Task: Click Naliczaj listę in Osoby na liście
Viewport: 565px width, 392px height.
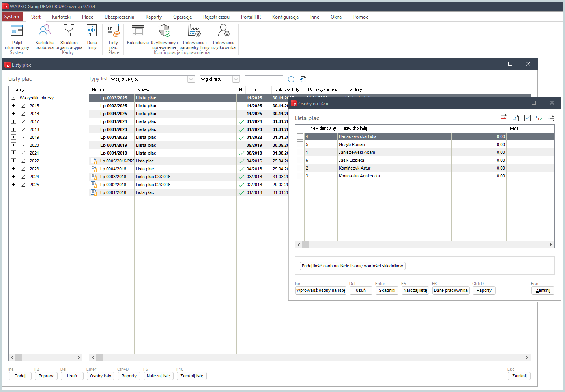Action: 415,290
